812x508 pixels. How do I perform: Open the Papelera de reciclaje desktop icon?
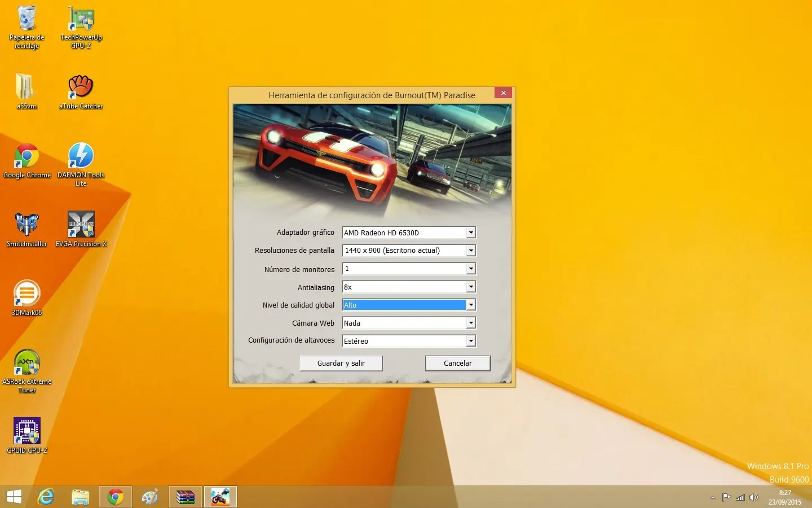click(x=27, y=27)
